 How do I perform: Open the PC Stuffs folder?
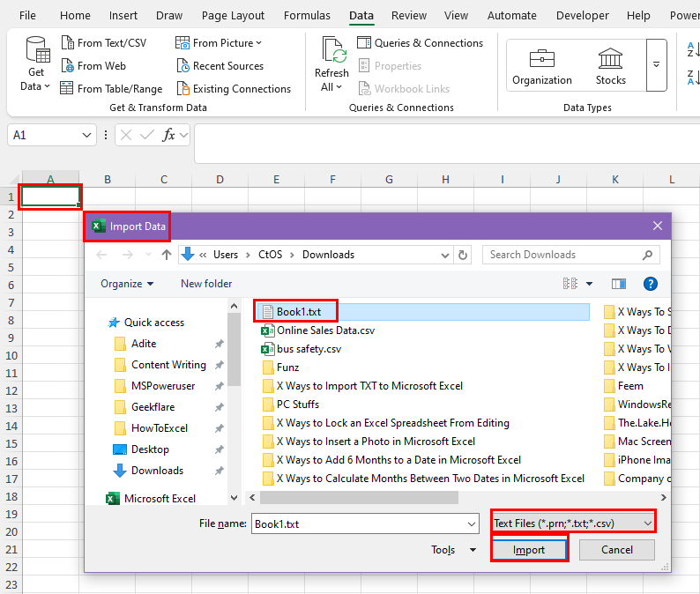coord(291,405)
